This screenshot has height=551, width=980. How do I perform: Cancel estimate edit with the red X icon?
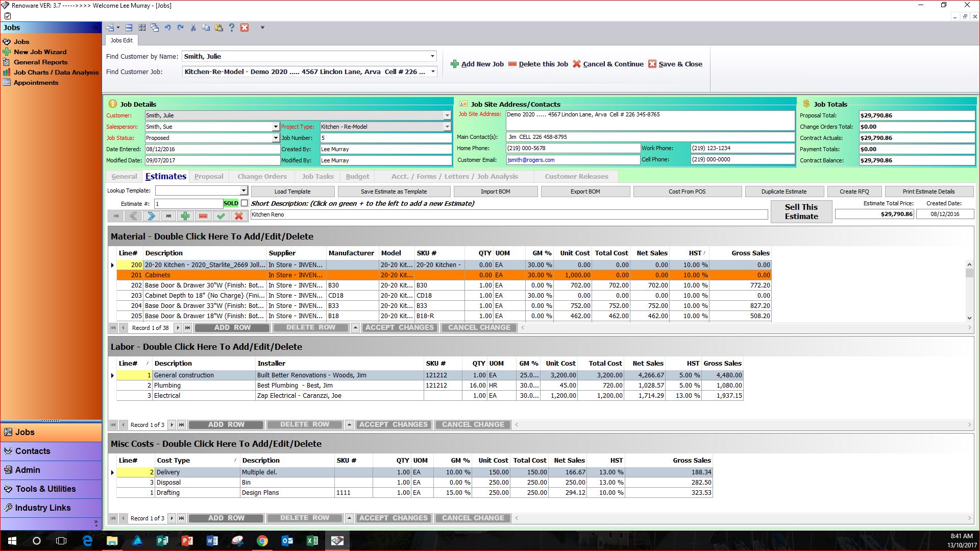(x=238, y=216)
